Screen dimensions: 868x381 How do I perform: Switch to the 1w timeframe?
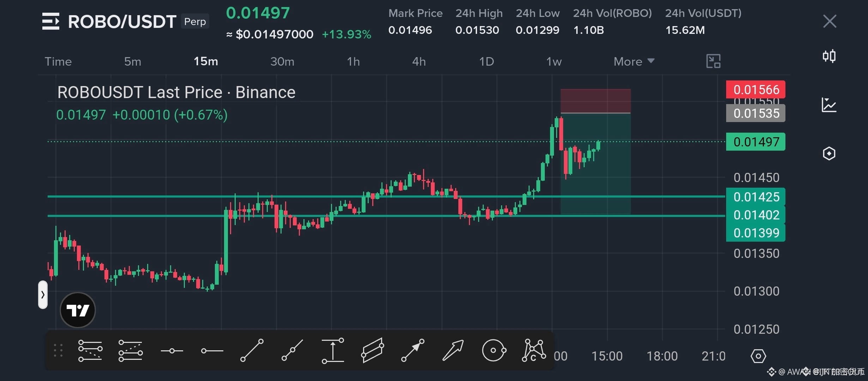[x=554, y=61]
